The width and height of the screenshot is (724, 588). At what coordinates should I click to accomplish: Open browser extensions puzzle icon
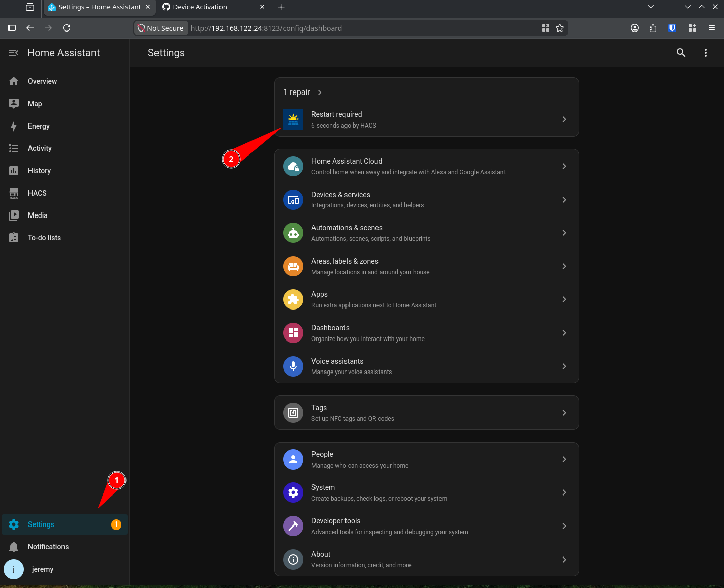coord(653,28)
